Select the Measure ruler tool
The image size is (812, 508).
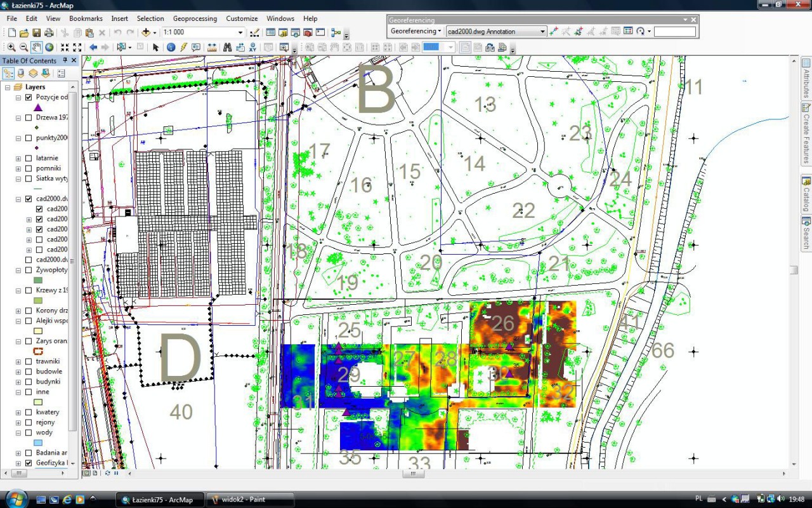tap(212, 47)
